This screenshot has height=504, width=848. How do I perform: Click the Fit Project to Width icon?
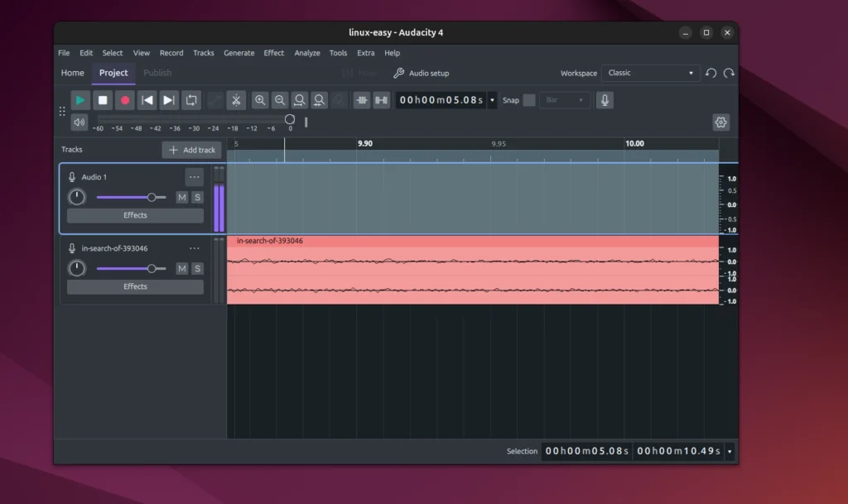(x=320, y=100)
